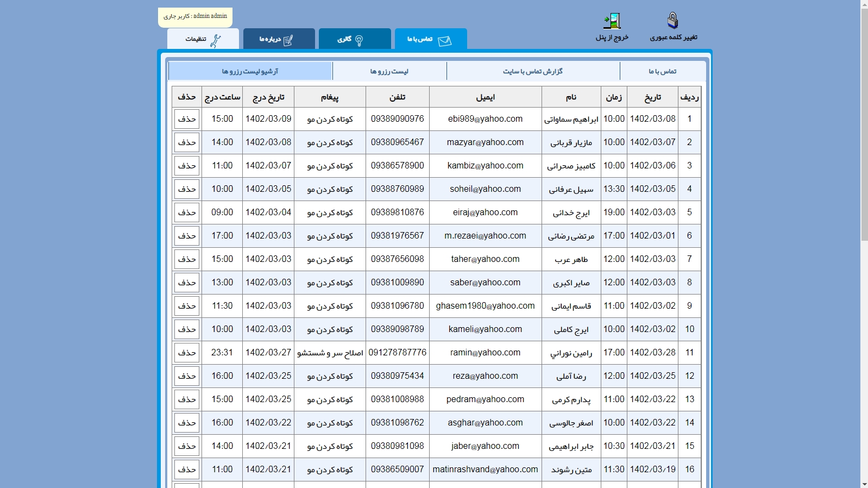The height and width of the screenshot is (488, 868).
Task: Click the 'نام' column header
Action: pyautogui.click(x=571, y=97)
